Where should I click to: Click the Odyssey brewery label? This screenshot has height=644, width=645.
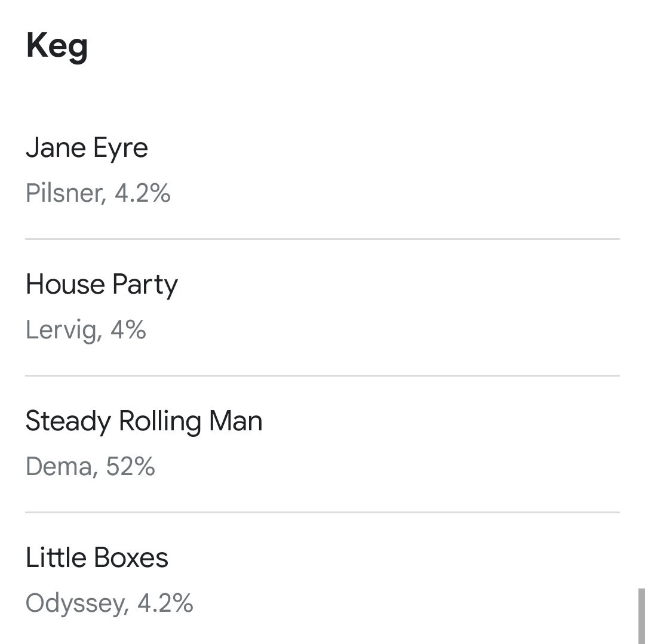point(73,603)
